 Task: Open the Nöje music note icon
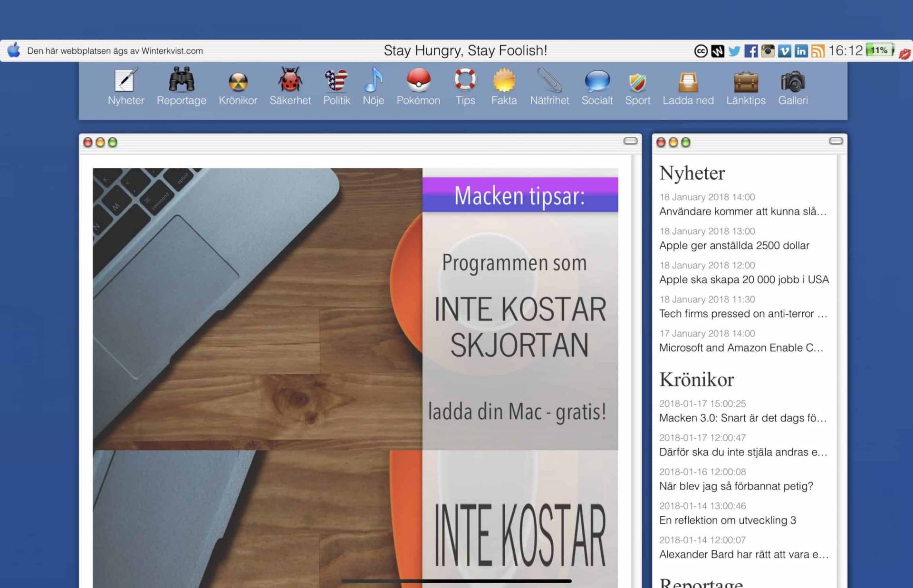point(373,79)
